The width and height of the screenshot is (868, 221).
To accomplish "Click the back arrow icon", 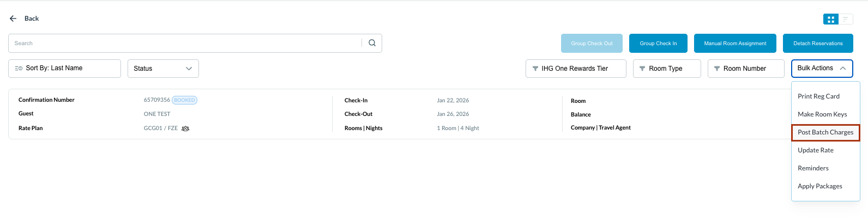I will pos(13,19).
